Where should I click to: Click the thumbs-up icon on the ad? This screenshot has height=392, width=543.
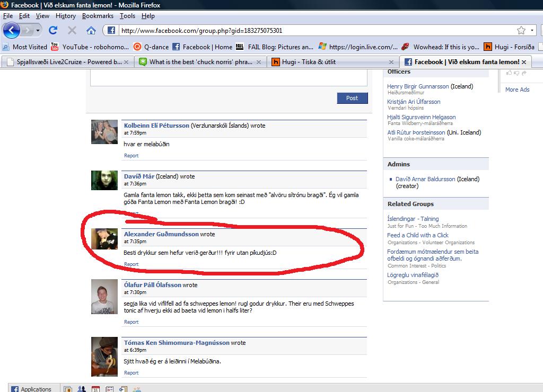(x=509, y=73)
